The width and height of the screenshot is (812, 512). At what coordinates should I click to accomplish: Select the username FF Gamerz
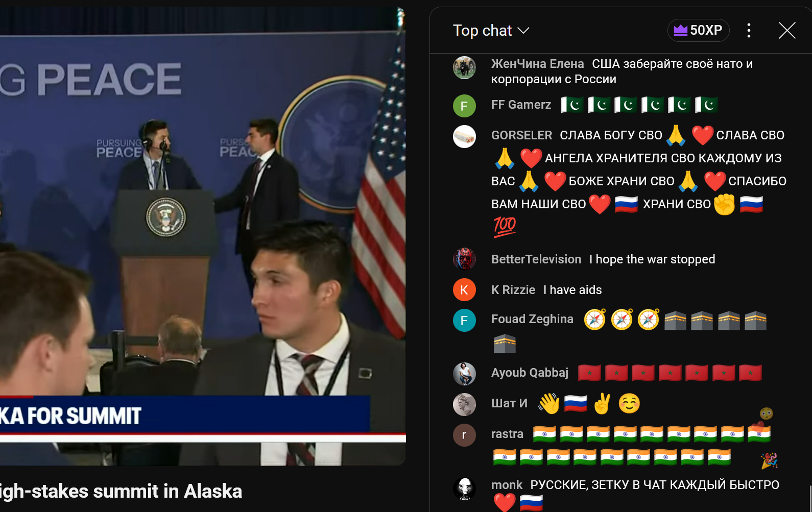521,105
